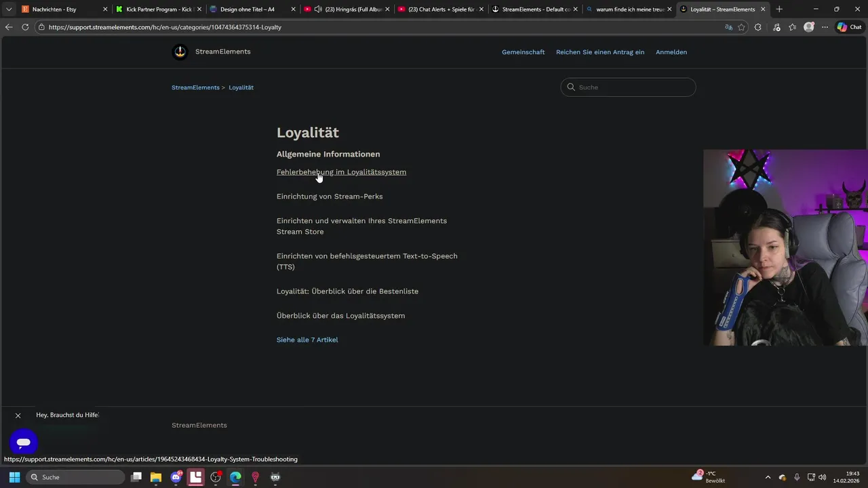
Task: Open the browser profile avatar
Action: 808,27
